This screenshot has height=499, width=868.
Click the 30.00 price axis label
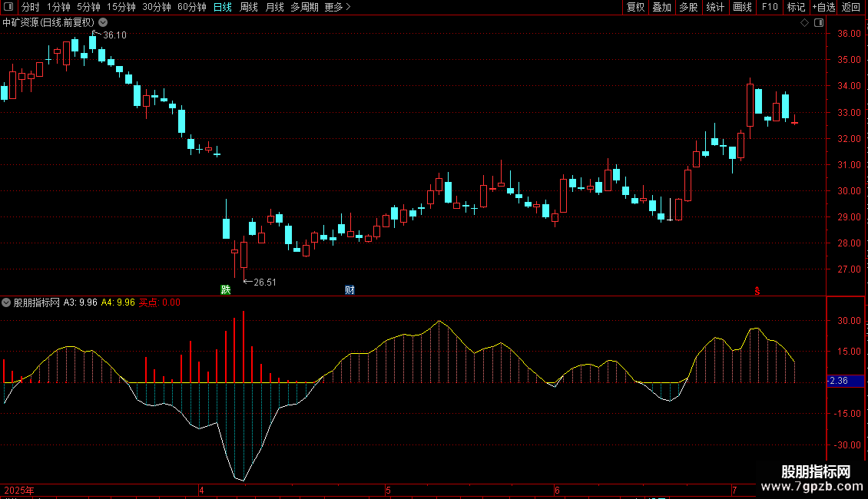coord(849,191)
